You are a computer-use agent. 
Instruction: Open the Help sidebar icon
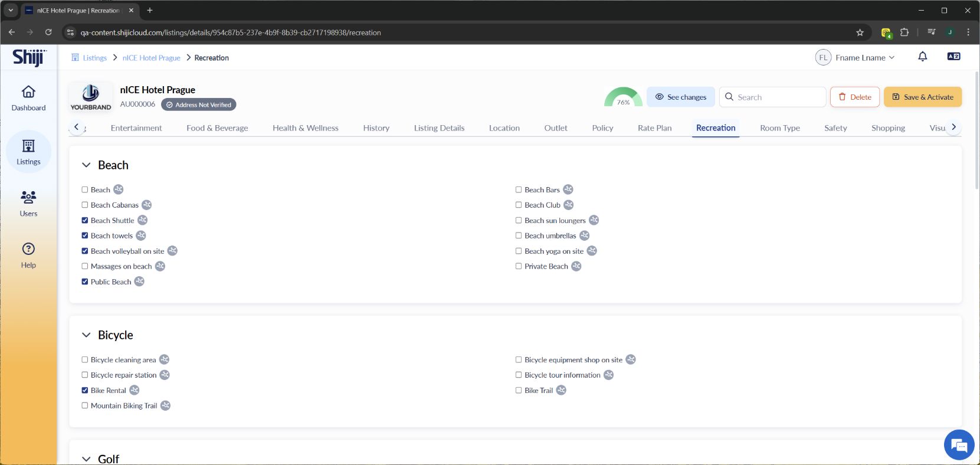point(28,255)
